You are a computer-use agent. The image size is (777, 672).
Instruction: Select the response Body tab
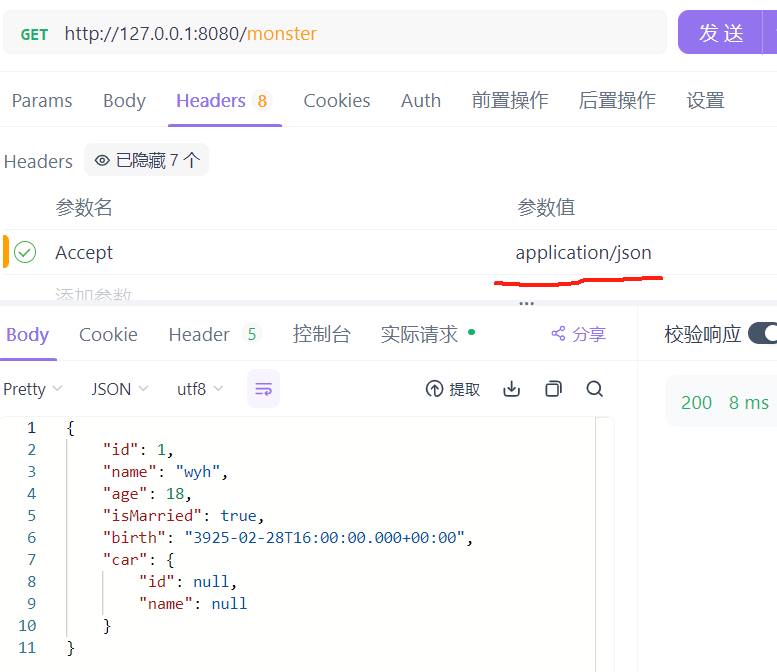pyautogui.click(x=28, y=335)
